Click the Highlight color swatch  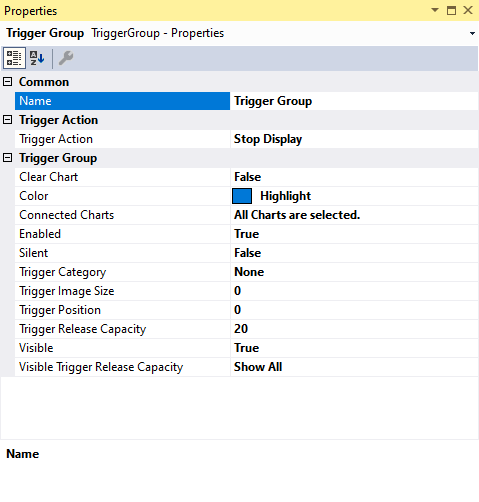pyautogui.click(x=242, y=196)
